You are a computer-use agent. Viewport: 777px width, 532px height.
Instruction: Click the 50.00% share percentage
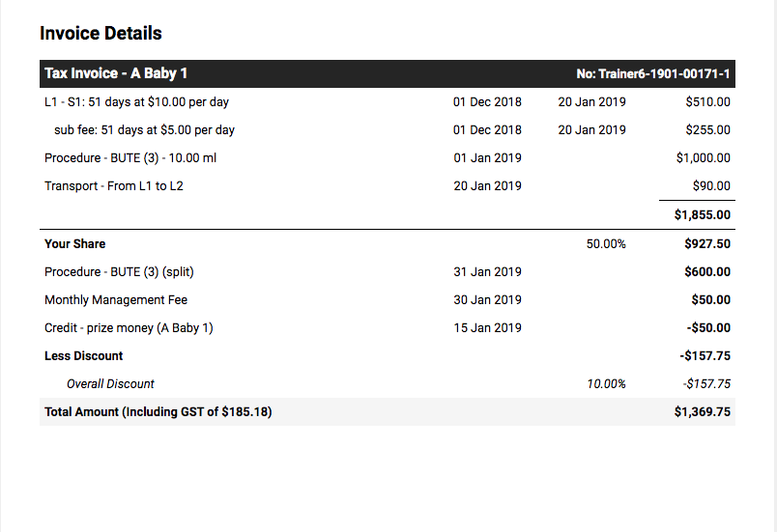pyautogui.click(x=606, y=244)
